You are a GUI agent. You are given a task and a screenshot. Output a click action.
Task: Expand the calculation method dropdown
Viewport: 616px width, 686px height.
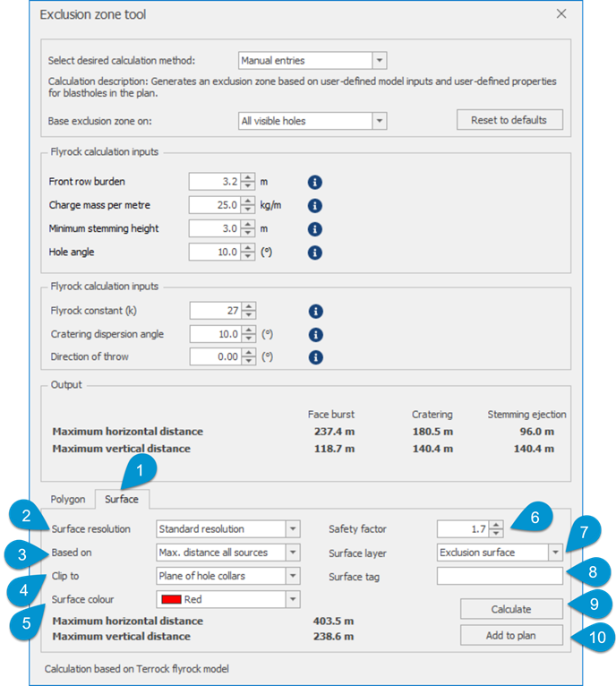tap(380, 60)
